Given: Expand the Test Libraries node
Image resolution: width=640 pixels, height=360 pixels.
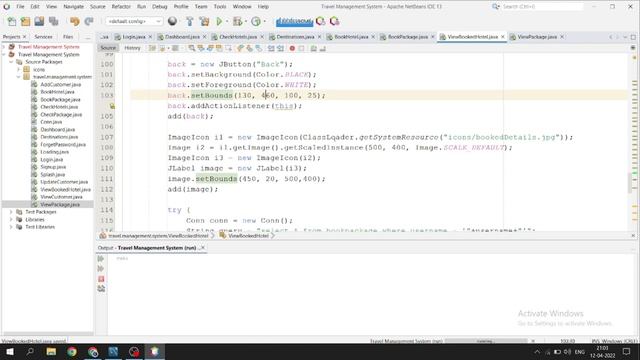Looking at the screenshot, I should coord(11,227).
